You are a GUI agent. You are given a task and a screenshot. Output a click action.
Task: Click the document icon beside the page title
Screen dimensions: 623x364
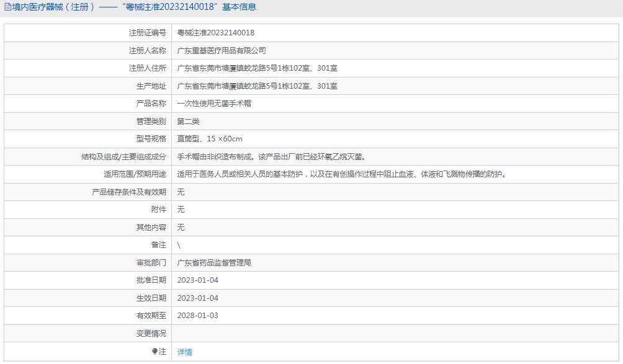[7, 7]
